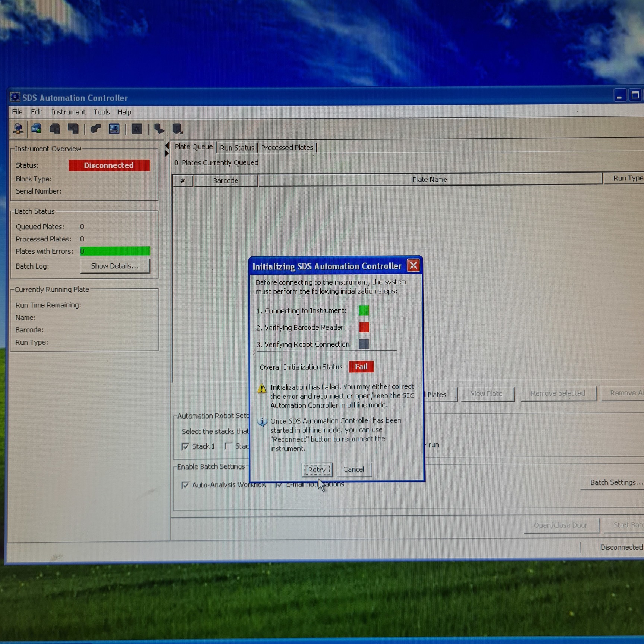This screenshot has width=644, height=644.
Task: Maximize the SDS Automation Controller window
Action: pos(635,95)
